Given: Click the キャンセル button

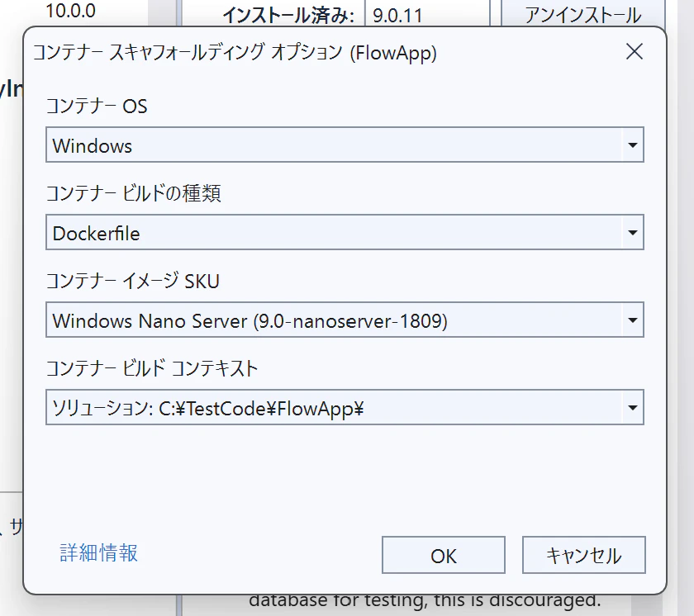Looking at the screenshot, I should tap(584, 556).
